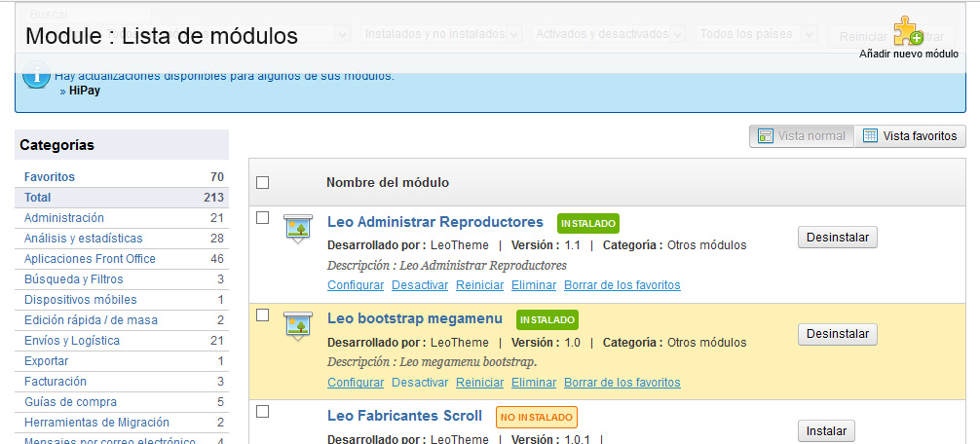980x444 pixels.
Task: Click Configurar for Leo Administrar Reproductores
Action: click(x=356, y=284)
